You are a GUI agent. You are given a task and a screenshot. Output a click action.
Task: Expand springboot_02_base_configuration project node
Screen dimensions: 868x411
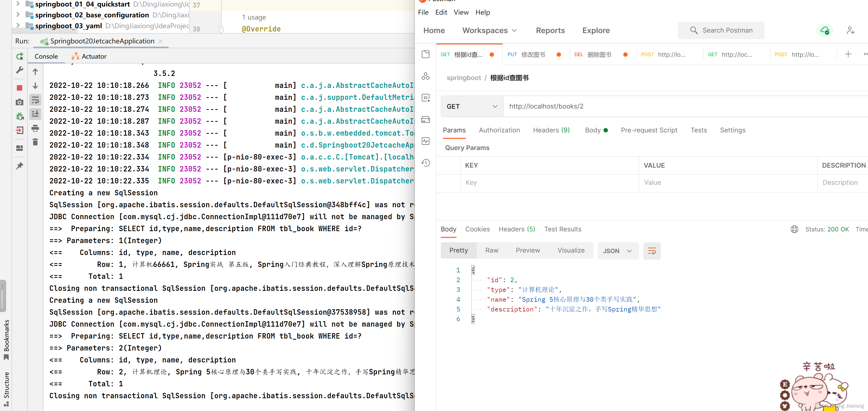point(18,15)
